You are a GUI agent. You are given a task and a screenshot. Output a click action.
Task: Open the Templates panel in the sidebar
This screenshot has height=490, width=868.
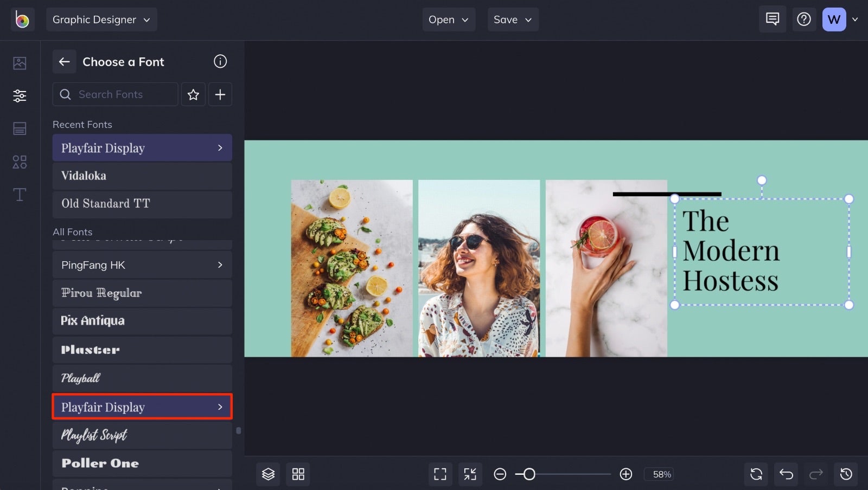coord(20,128)
